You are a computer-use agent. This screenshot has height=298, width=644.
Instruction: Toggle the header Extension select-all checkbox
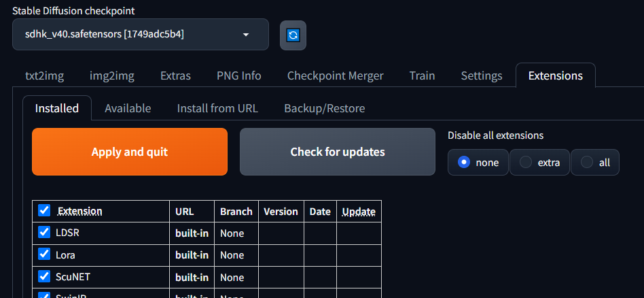point(44,210)
